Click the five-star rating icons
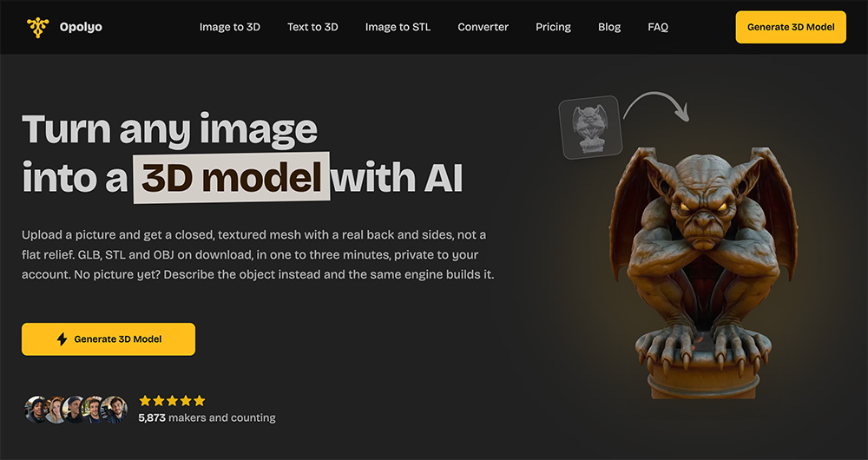Viewport: 868px width, 460px height. (x=172, y=400)
